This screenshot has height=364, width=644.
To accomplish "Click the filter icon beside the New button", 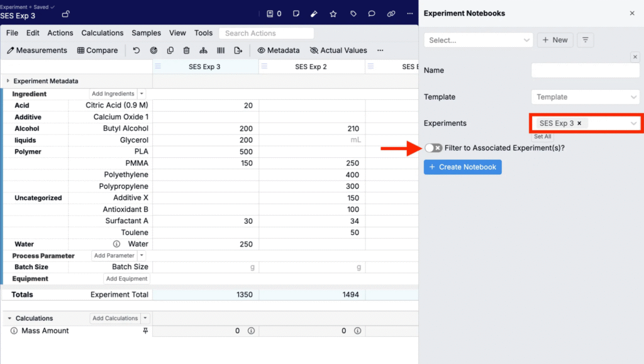I will 586,40.
